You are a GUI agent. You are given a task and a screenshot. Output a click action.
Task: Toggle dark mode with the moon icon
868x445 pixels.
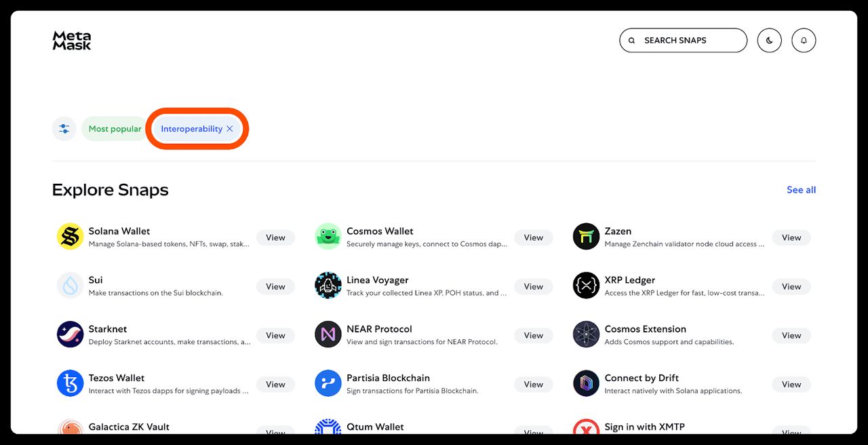coord(769,40)
